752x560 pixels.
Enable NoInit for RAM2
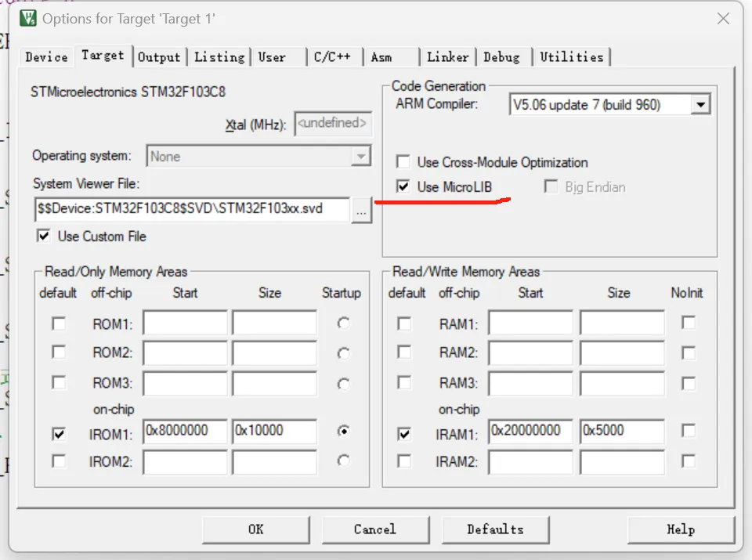689,353
